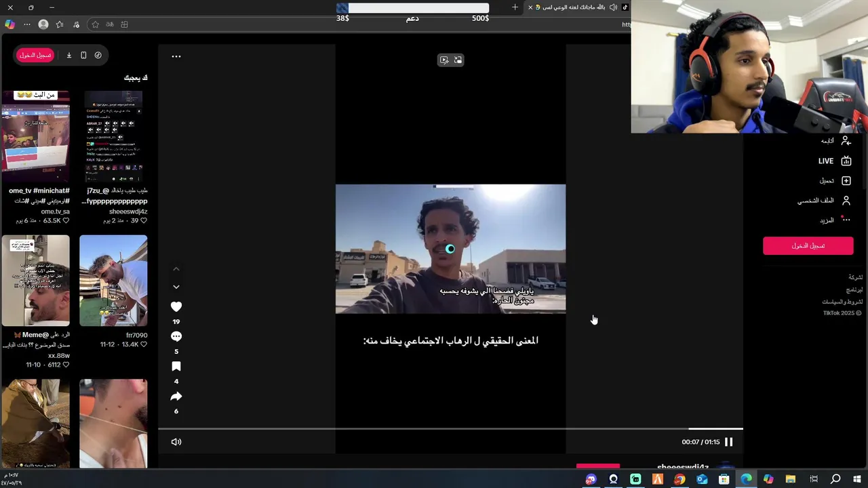Viewport: 868px width, 488px height.
Task: Open Edge settings three-dots menu
Action: [x=27, y=24]
